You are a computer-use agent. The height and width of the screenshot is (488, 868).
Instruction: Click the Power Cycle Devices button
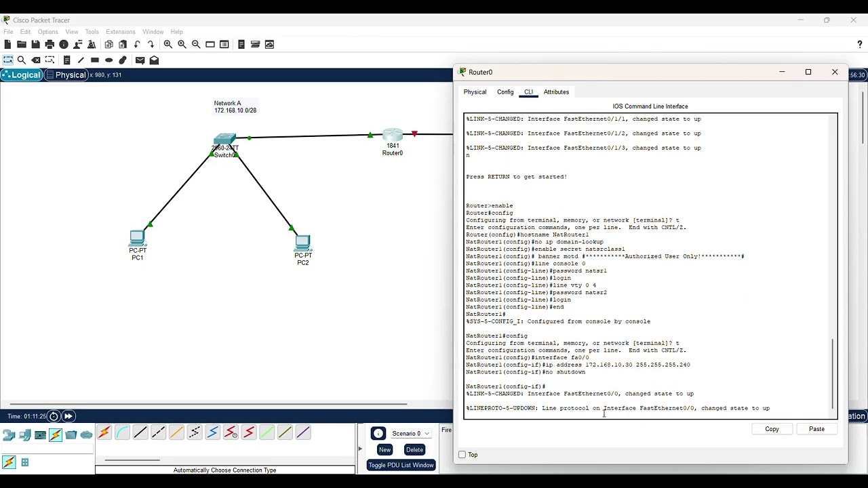(x=54, y=416)
